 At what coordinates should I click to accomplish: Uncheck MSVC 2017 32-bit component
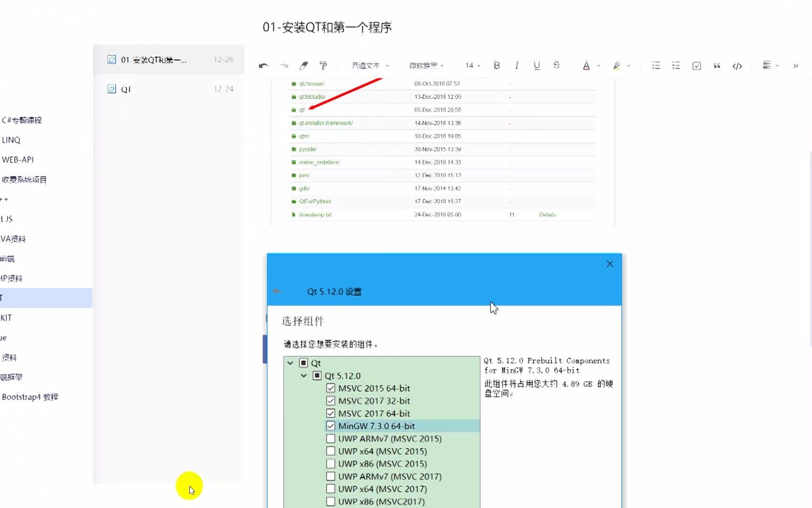[331, 401]
